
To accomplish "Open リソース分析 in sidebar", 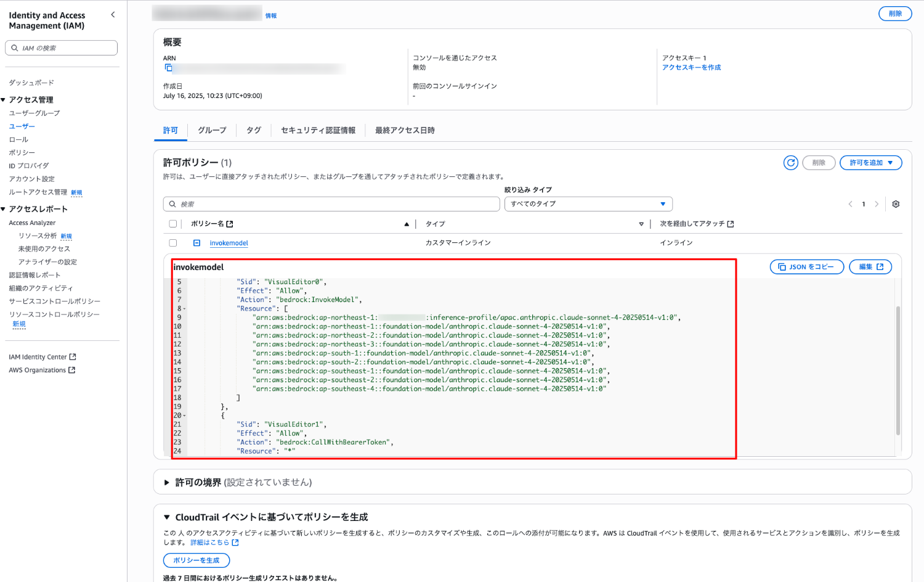I will pos(38,236).
